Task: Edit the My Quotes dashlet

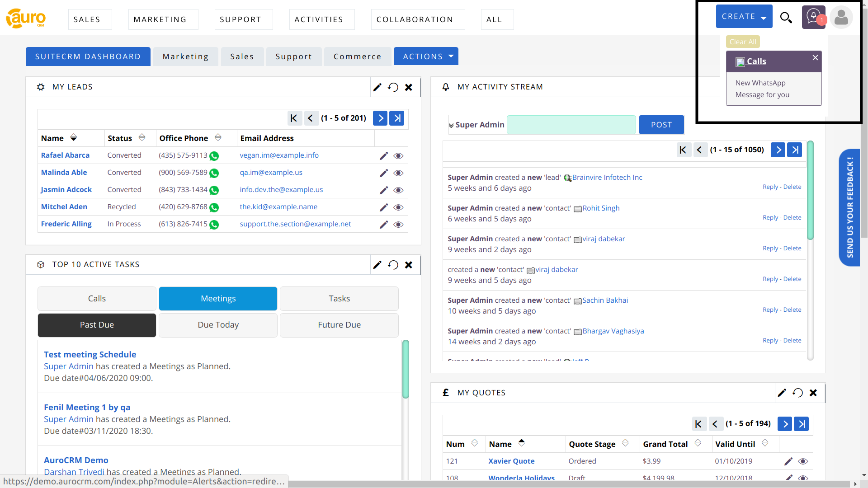Action: (x=782, y=393)
